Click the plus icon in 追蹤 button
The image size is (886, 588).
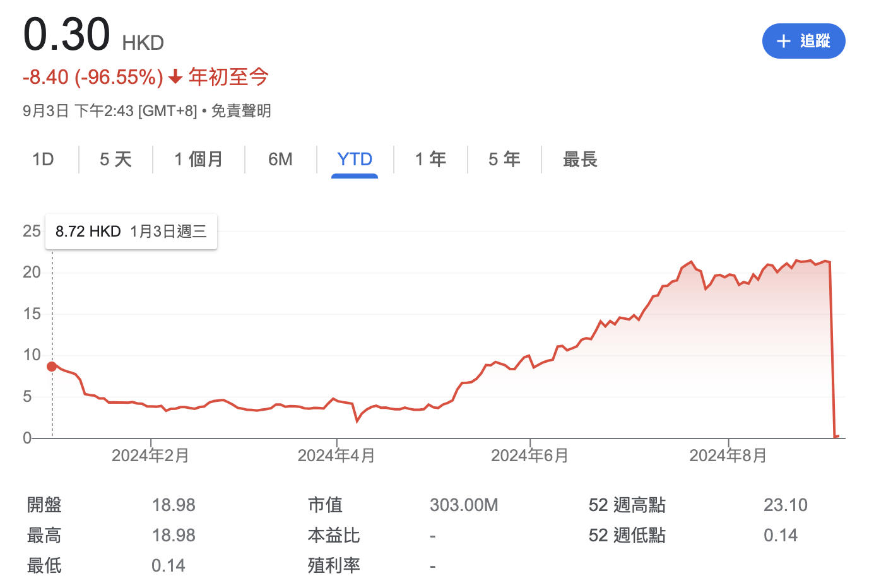(783, 41)
